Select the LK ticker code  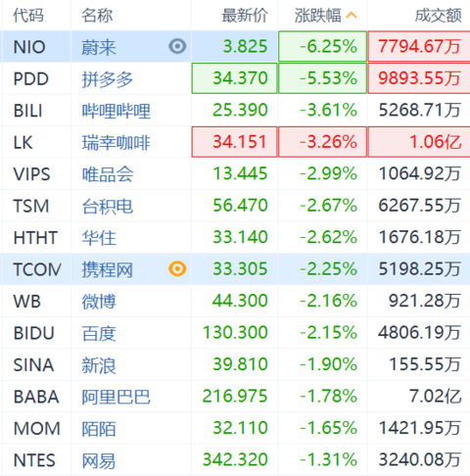[x=23, y=143]
